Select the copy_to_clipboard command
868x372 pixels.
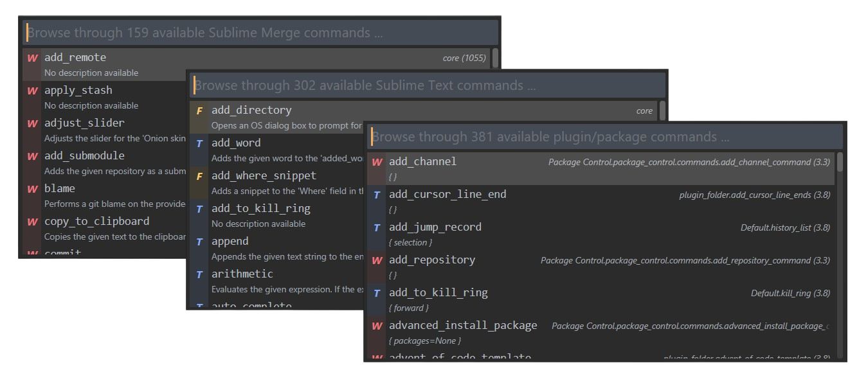click(104, 228)
